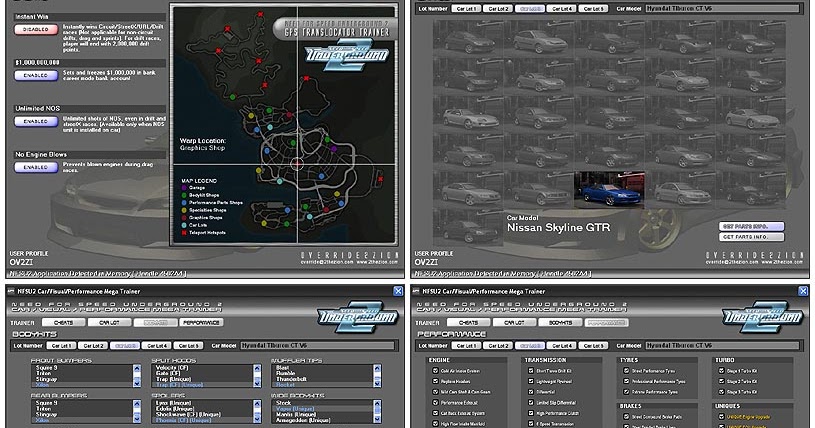
Task: Select Car Lot 1 in the car thumbnails window
Action: pos(466,9)
